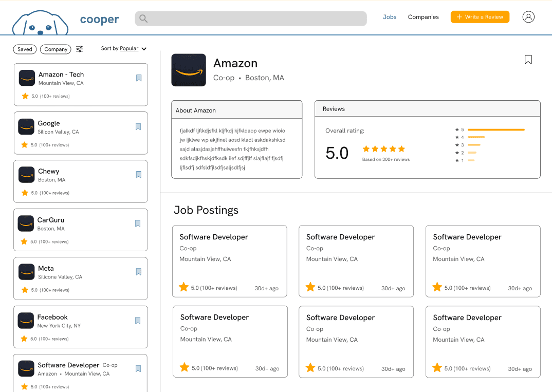This screenshot has height=392, width=552.
Task: Click the star icon on Chewy card
Action: pos(25,193)
